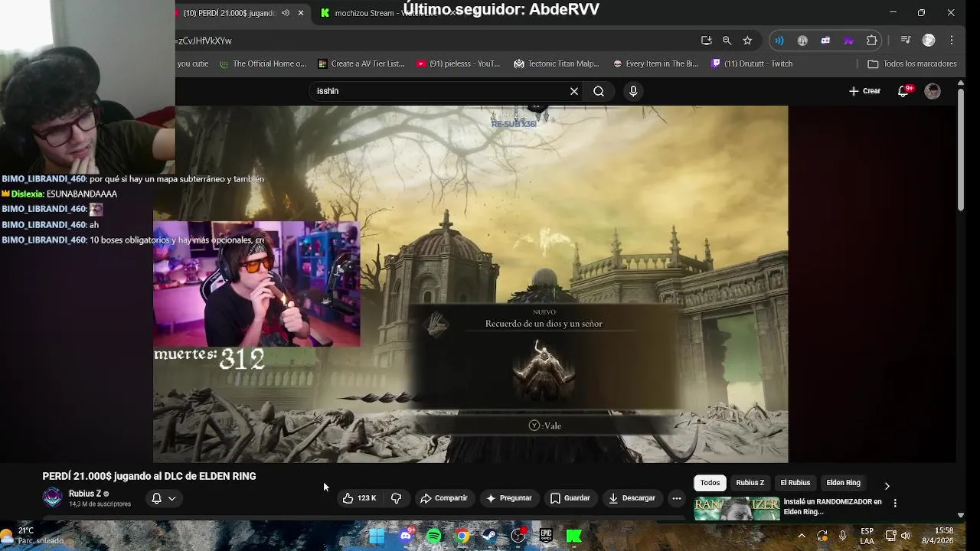
Task: Click the page vertical scrollbar thumb
Action: coord(961,148)
